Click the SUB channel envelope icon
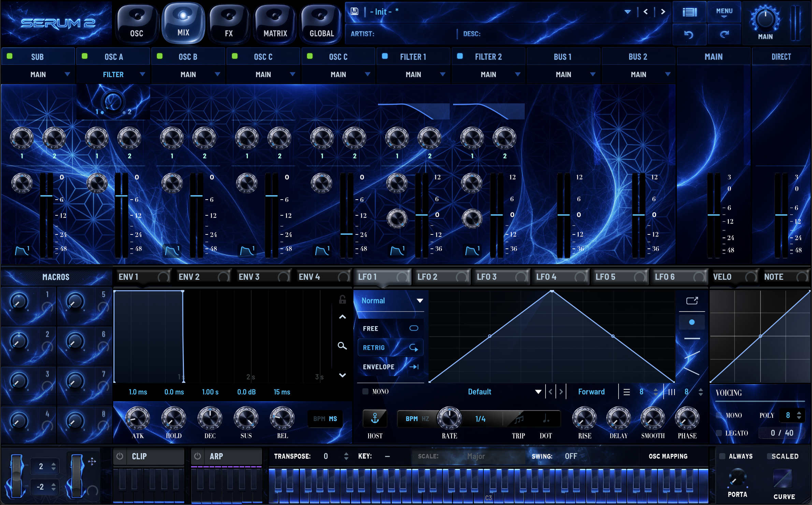 pyautogui.click(x=22, y=251)
